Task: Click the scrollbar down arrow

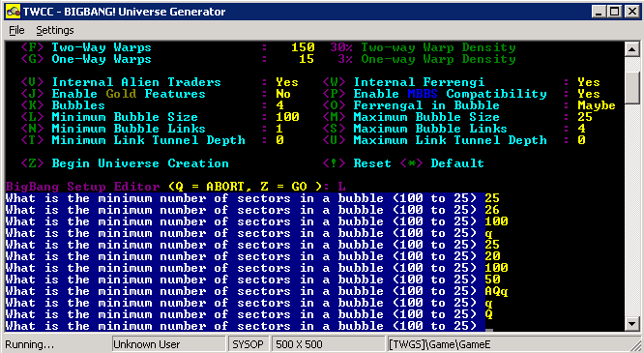Action: 631,323
